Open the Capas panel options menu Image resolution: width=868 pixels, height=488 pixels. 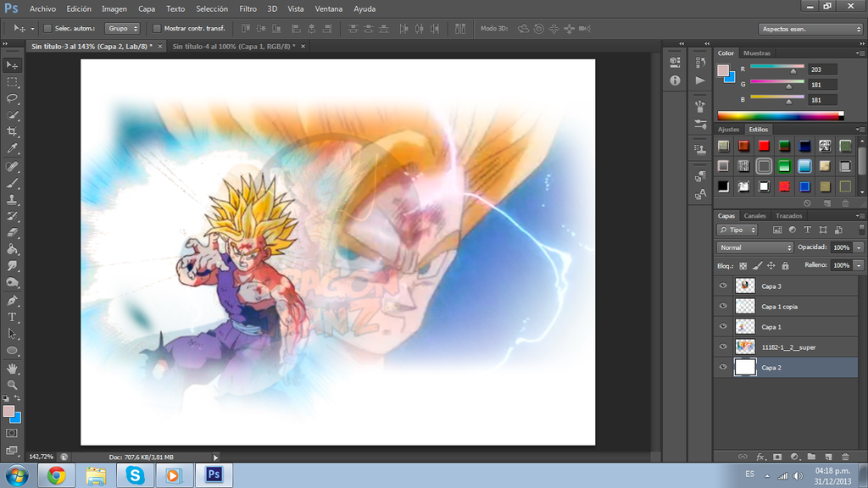pyautogui.click(x=860, y=216)
